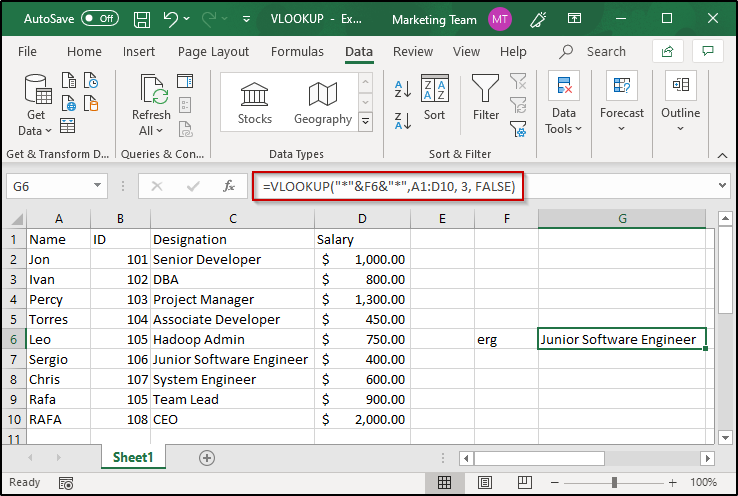This screenshot has height=496, width=738.
Task: Click the From Text/CSV icon
Action: (x=69, y=80)
